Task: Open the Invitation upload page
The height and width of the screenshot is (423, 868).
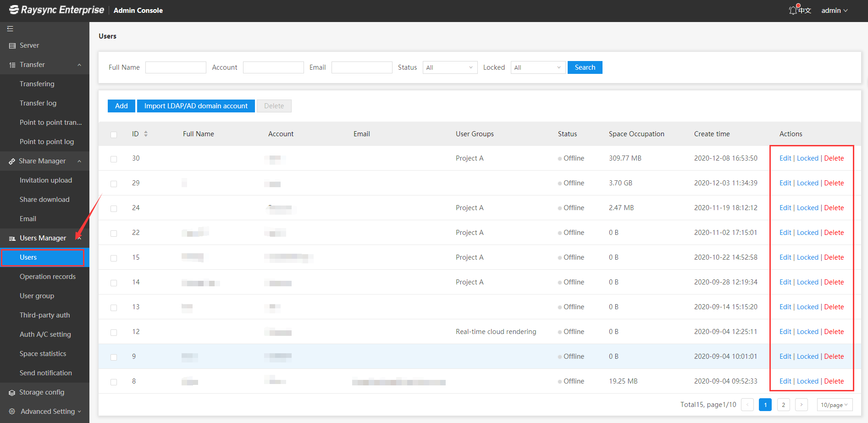Action: [x=46, y=180]
